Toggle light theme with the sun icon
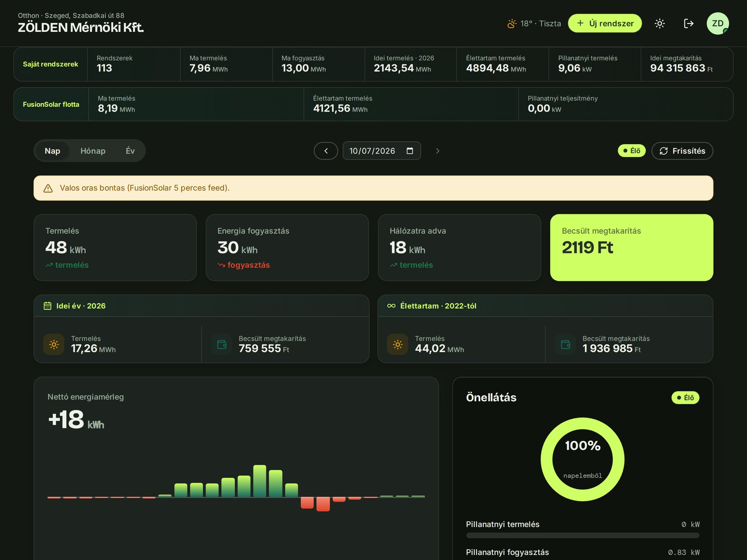Screen dimensions: 747x560 pos(660,23)
